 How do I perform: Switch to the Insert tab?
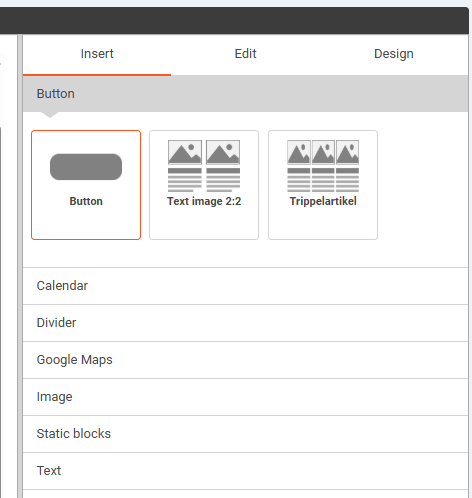(97, 54)
